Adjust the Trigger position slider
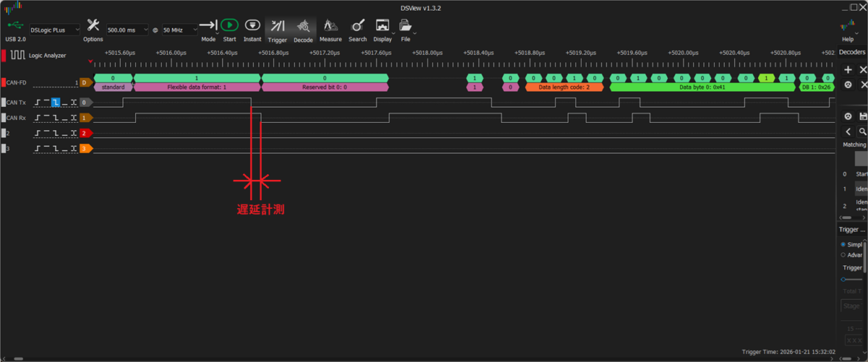Image resolution: width=868 pixels, height=362 pixels. coord(843,279)
